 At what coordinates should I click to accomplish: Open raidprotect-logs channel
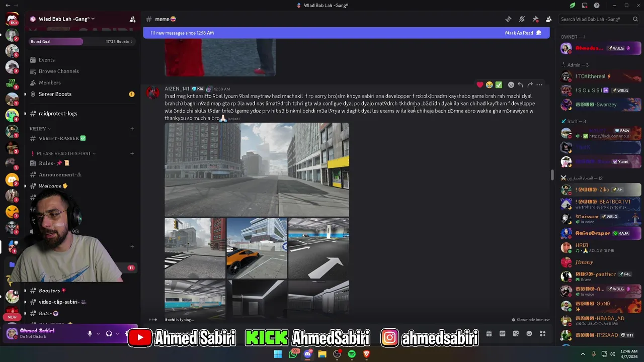click(82, 114)
